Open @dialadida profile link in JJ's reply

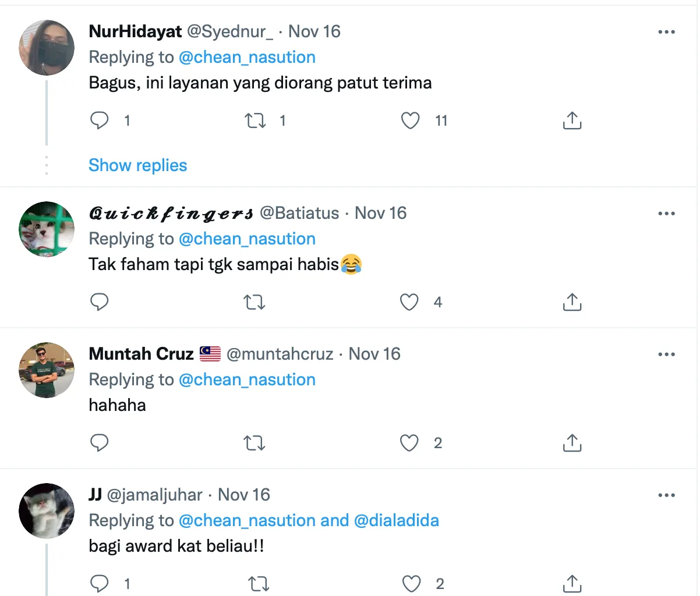click(396, 520)
